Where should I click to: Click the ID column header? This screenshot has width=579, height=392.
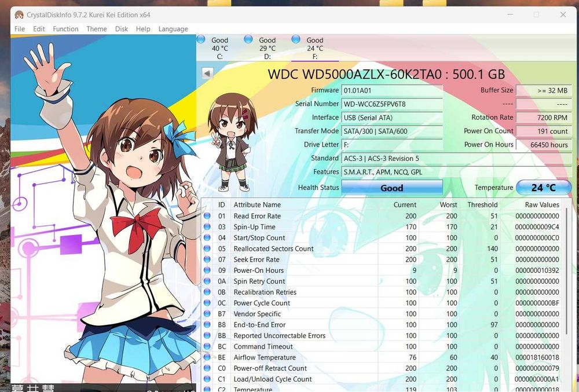pyautogui.click(x=222, y=205)
